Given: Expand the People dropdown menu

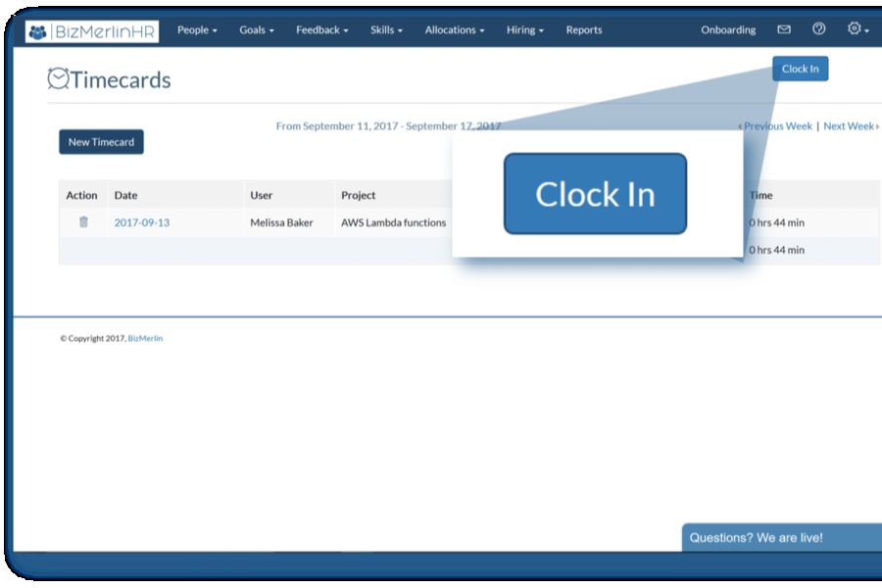Looking at the screenshot, I should [x=197, y=30].
